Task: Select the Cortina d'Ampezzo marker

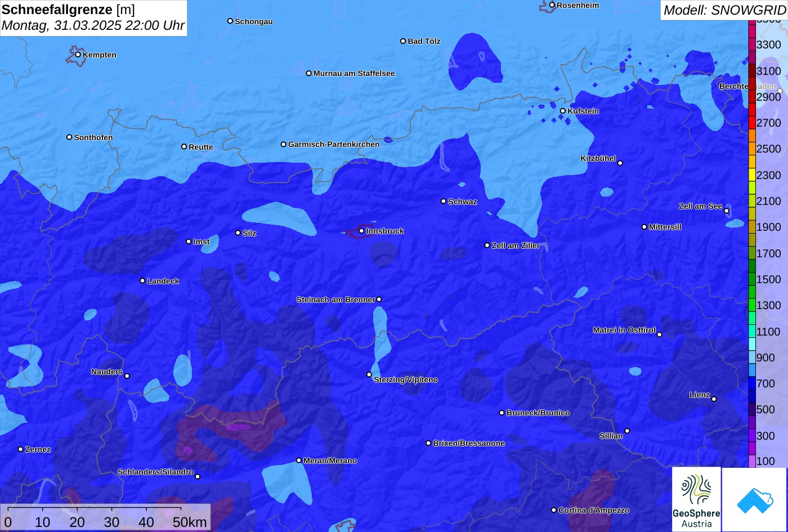Action: [x=553, y=510]
